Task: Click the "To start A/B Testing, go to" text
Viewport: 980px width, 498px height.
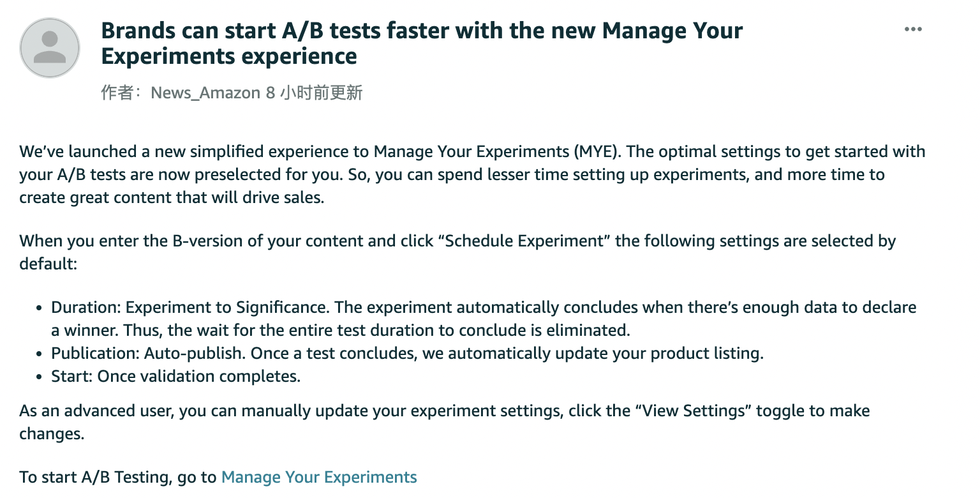Action: click(x=119, y=477)
